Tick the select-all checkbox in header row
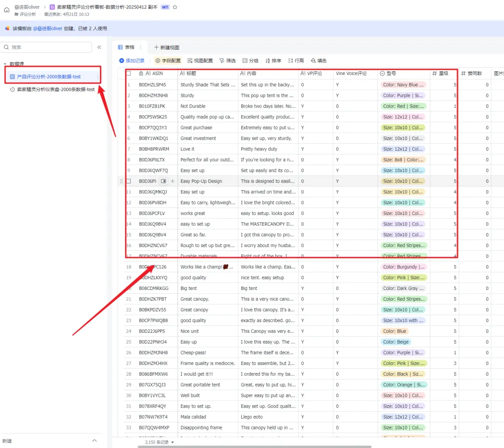The width and height of the screenshot is (504, 448). [129, 74]
